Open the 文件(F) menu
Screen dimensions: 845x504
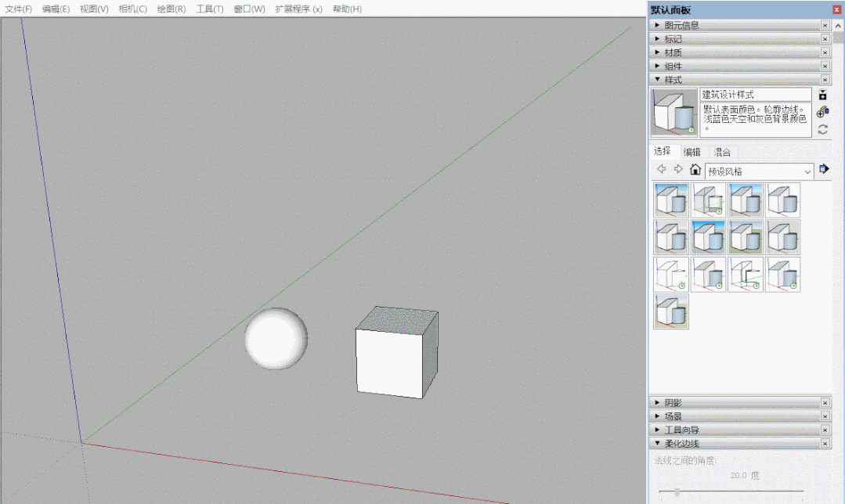[x=18, y=9]
